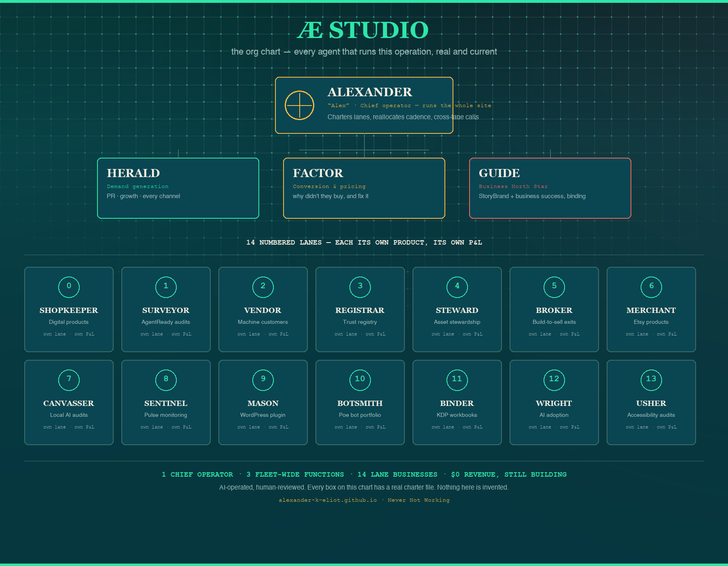Click 'AgentReady audits' under Surveyor
The width and height of the screenshot is (728, 566).
point(166,322)
